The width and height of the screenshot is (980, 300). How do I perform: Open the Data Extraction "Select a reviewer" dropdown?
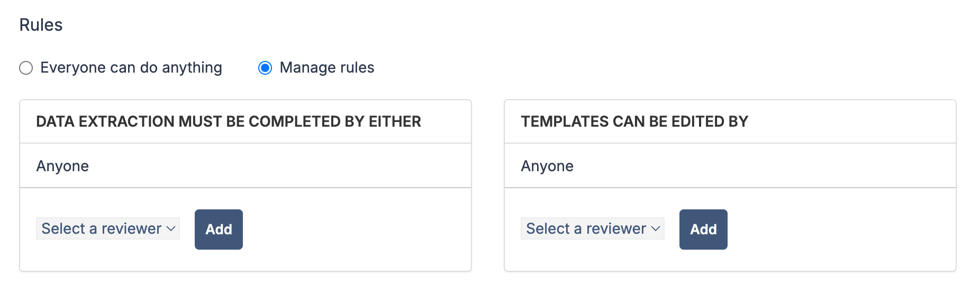[x=102, y=228]
